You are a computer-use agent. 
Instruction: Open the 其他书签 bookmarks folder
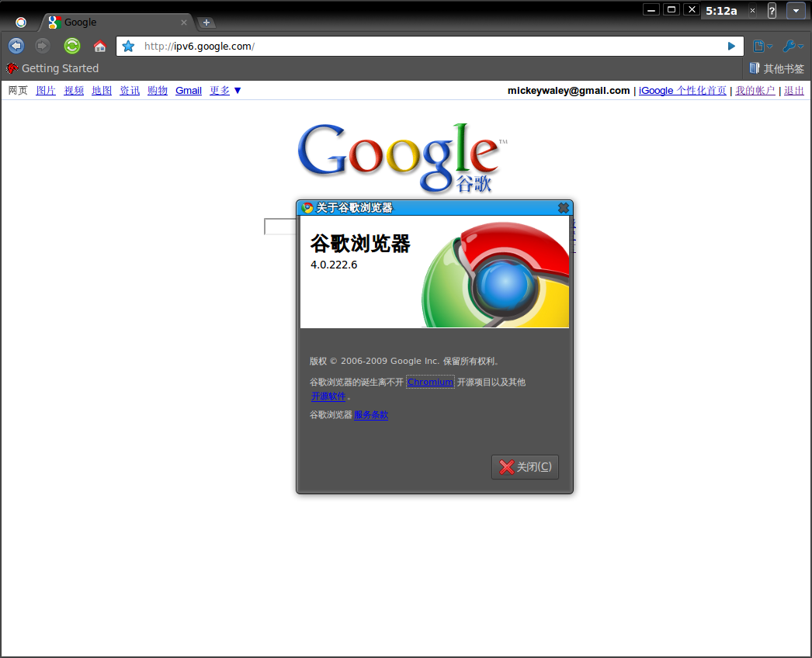coord(777,68)
